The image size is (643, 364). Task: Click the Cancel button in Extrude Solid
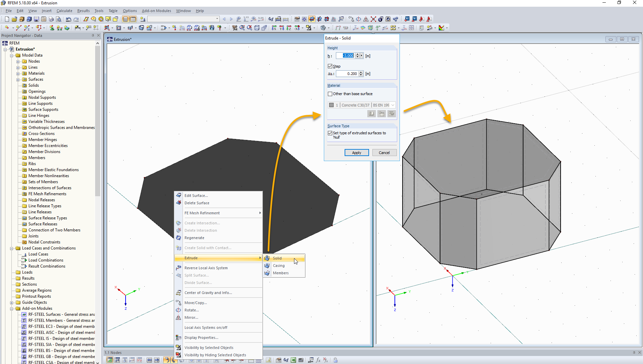pos(384,152)
